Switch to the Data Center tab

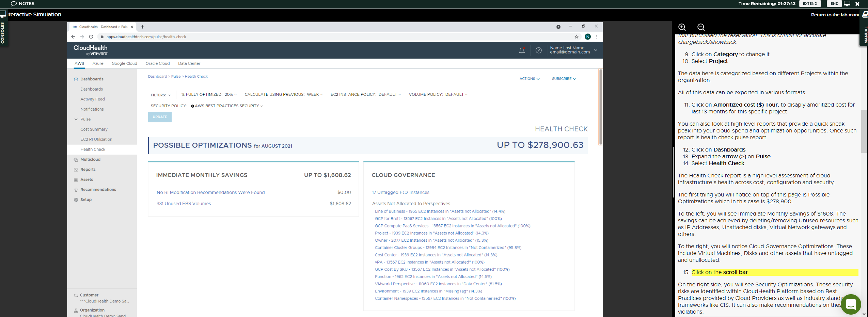point(189,64)
